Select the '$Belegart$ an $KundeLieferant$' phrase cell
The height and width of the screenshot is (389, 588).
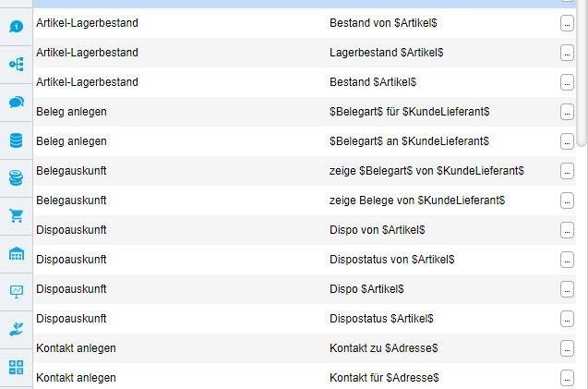[409, 141]
